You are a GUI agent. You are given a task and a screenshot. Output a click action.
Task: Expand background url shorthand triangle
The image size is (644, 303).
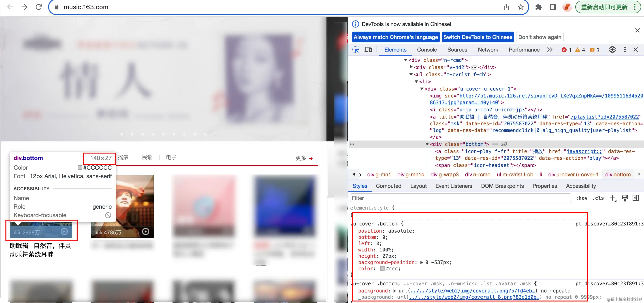pyautogui.click(x=395, y=291)
